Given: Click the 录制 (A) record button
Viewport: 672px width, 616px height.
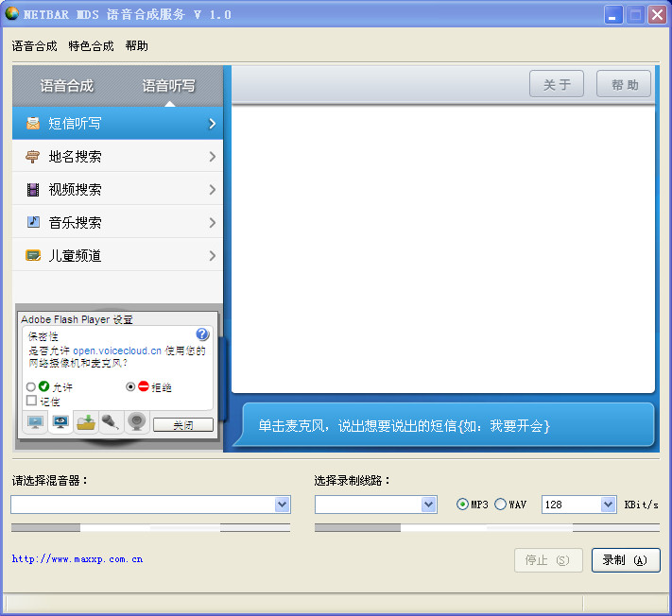Looking at the screenshot, I should pyautogui.click(x=626, y=560).
